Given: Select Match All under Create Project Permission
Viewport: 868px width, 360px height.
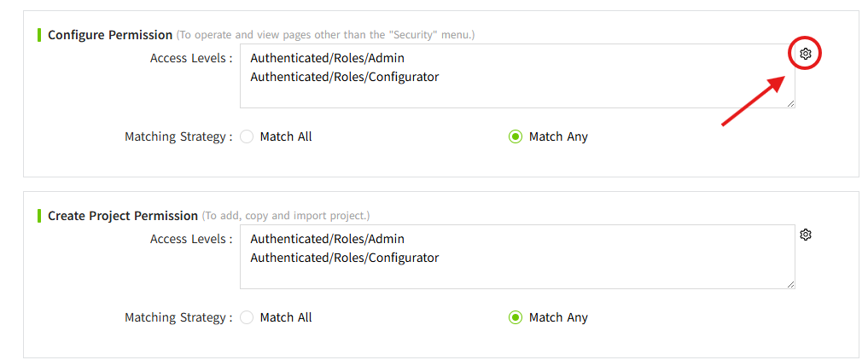Looking at the screenshot, I should pos(248,317).
